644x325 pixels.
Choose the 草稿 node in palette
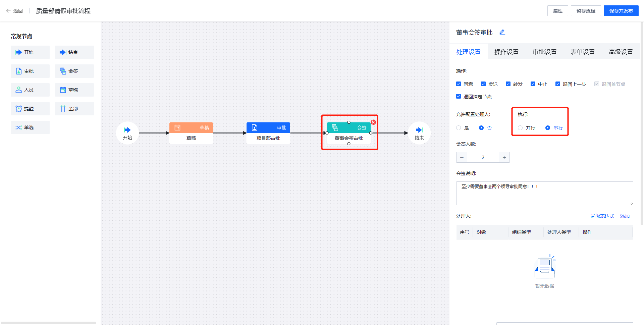74,90
